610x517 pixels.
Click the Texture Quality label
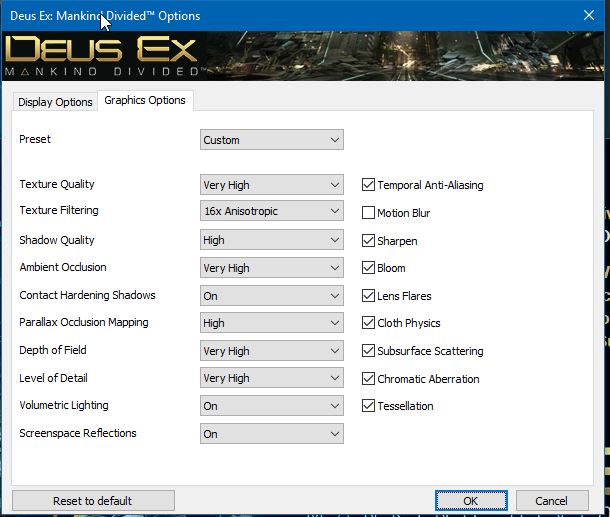click(57, 184)
